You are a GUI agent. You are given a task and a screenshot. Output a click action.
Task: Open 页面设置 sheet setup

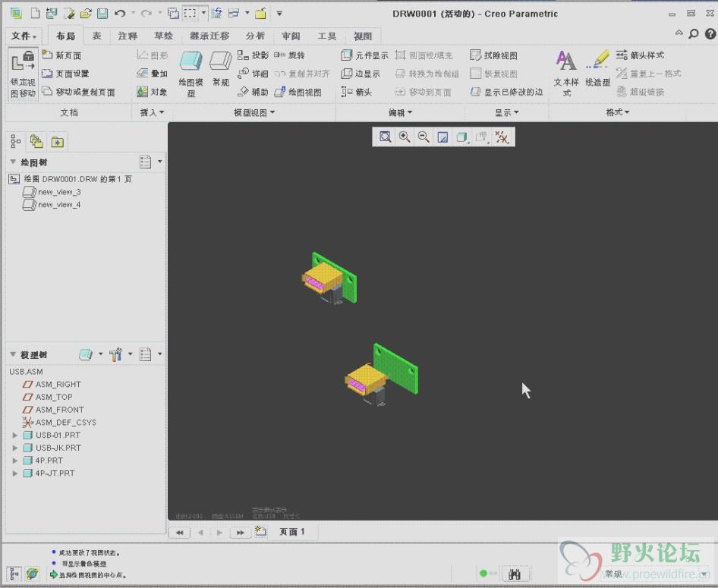pos(65,74)
